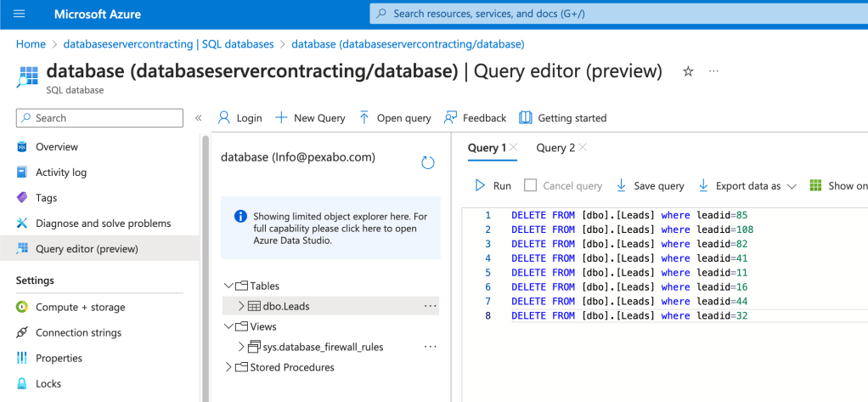
Task: Click the Diagnose and solve problems wrench icon
Action: 21,224
